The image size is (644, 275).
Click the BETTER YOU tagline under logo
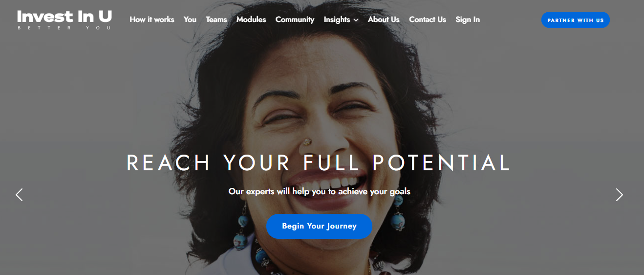(x=64, y=28)
